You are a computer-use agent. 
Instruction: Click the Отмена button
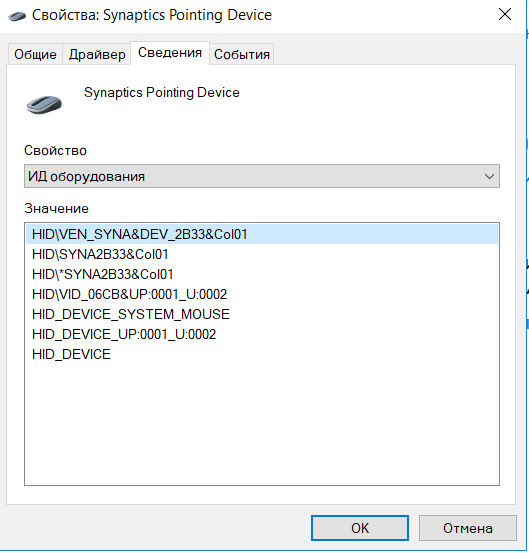coord(468,528)
